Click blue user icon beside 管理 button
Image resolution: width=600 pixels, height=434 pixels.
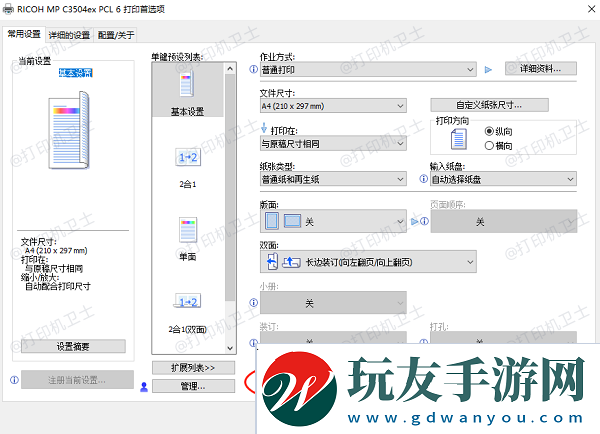pyautogui.click(x=144, y=387)
